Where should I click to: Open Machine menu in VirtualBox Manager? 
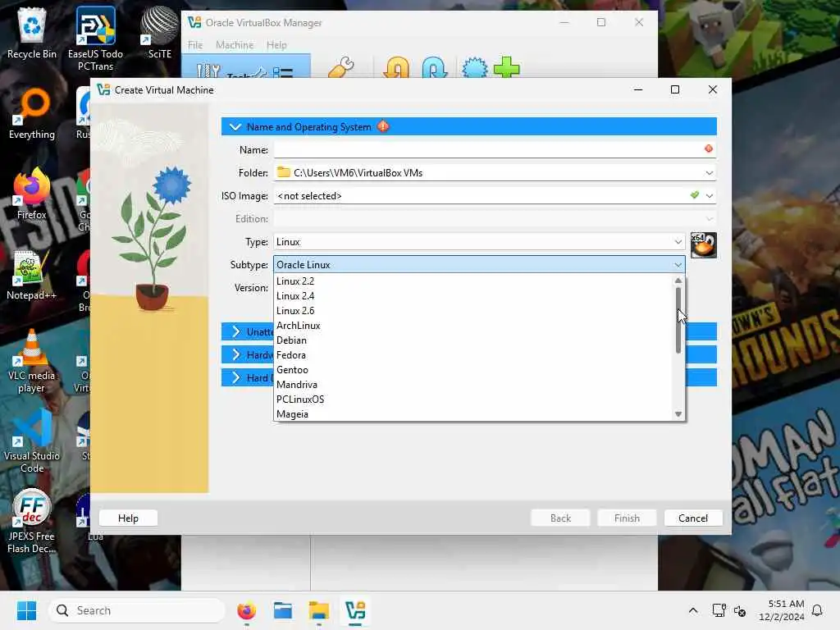pyautogui.click(x=235, y=45)
